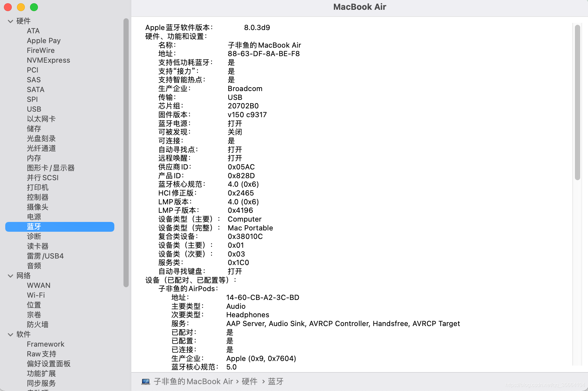Screen dimensions: 588x391
Task: Select Wi-Fi under 网络
Action: click(x=36, y=295)
